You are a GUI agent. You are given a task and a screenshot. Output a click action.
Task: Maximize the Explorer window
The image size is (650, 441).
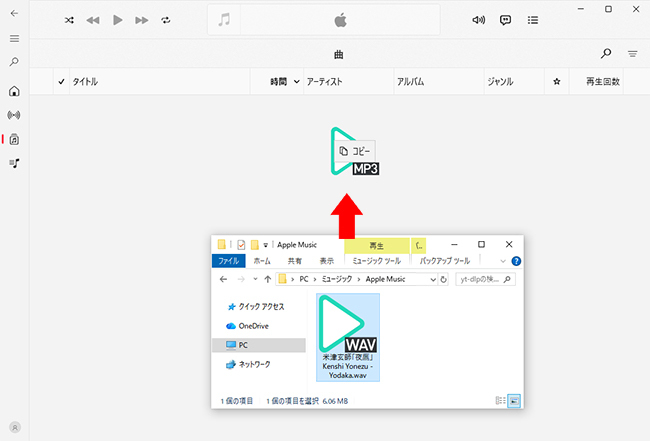(x=481, y=244)
